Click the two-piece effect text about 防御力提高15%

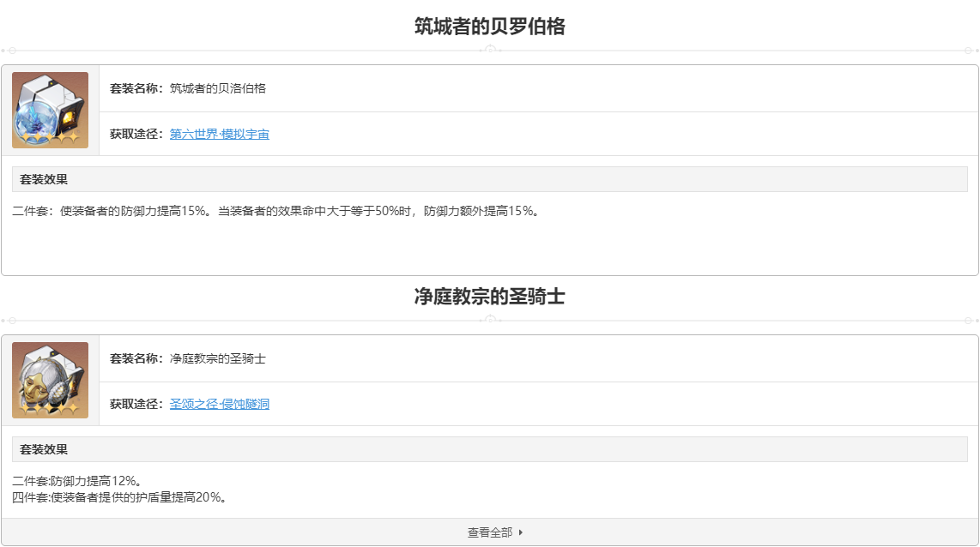coord(275,211)
